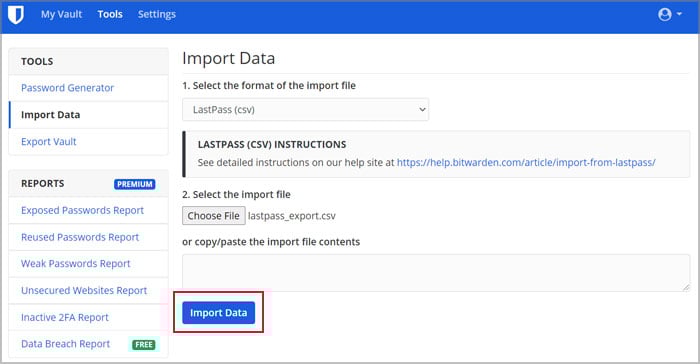Image resolution: width=700 pixels, height=364 pixels.
Task: Go to My Vault
Action: pyautogui.click(x=62, y=14)
